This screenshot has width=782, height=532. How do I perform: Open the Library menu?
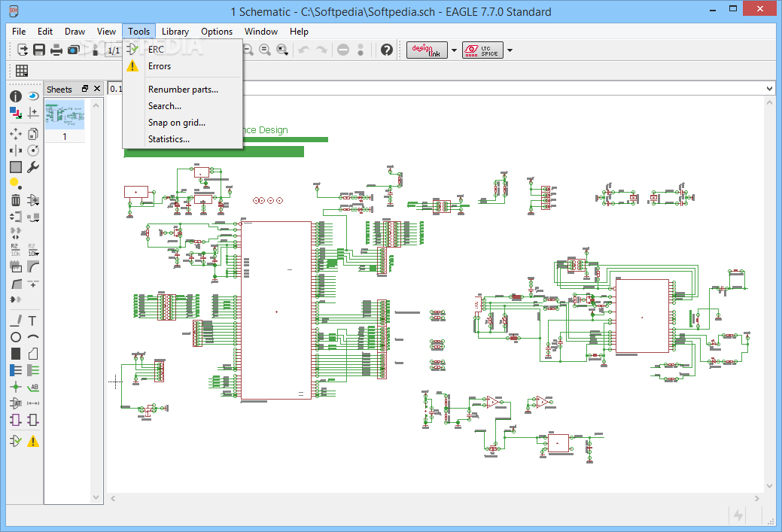(175, 32)
